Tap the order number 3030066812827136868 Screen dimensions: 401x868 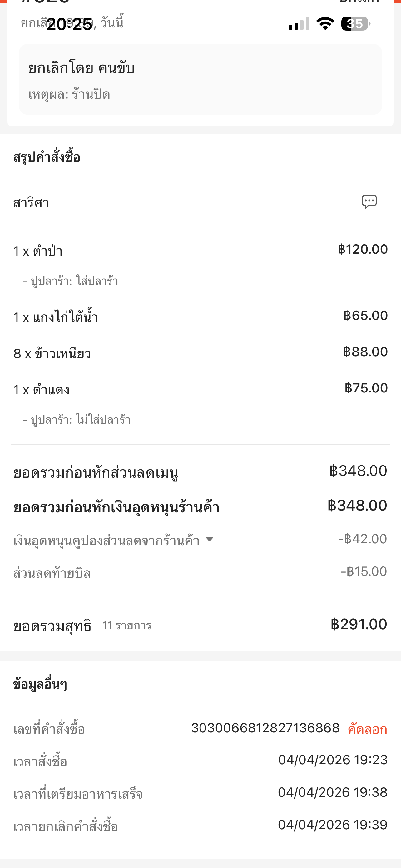pos(265,728)
